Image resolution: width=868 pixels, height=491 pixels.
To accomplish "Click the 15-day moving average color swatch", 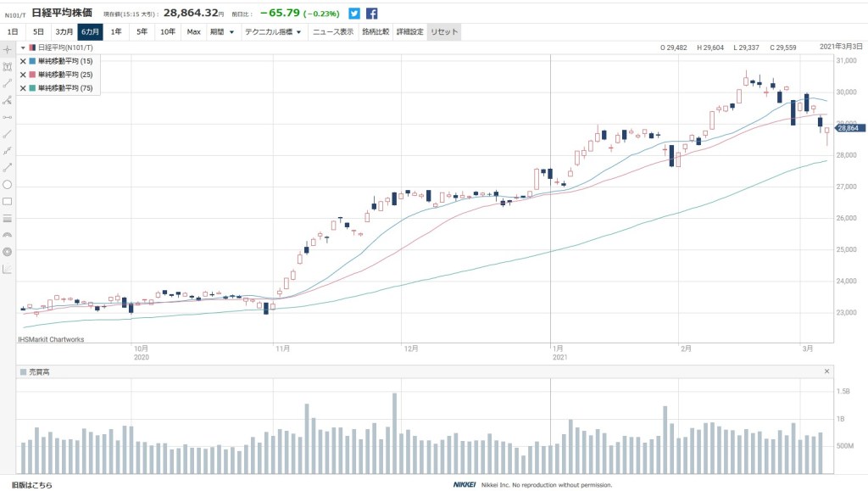I will point(32,61).
